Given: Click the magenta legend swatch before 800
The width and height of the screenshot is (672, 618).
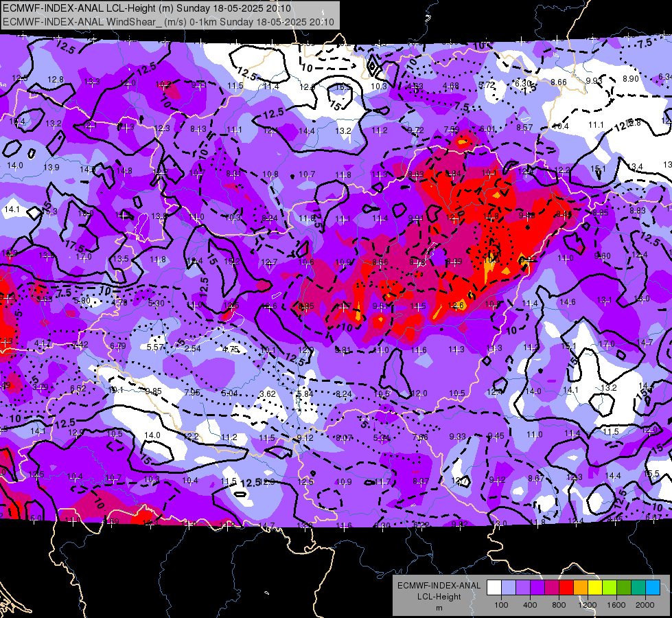Looking at the screenshot, I should coord(552,588).
